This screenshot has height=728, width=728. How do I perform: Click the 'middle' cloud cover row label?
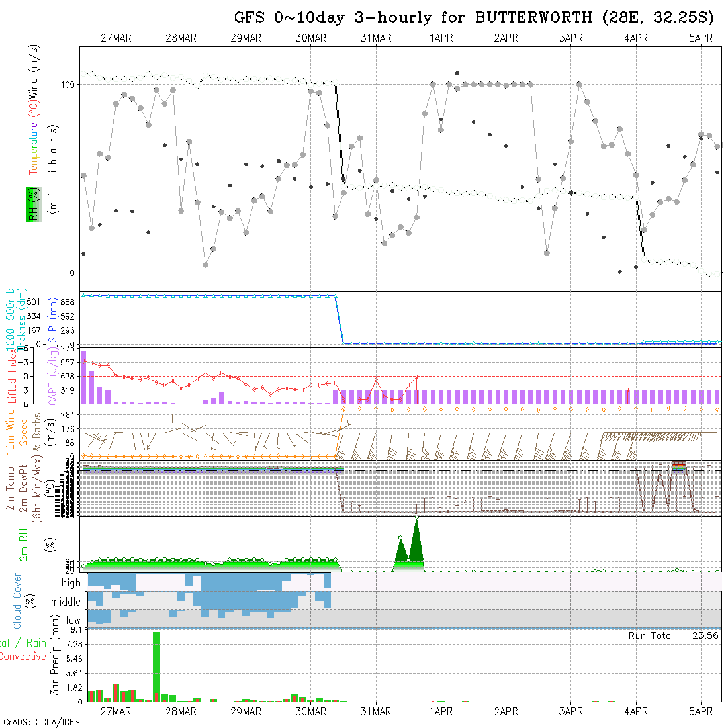pyautogui.click(x=66, y=602)
